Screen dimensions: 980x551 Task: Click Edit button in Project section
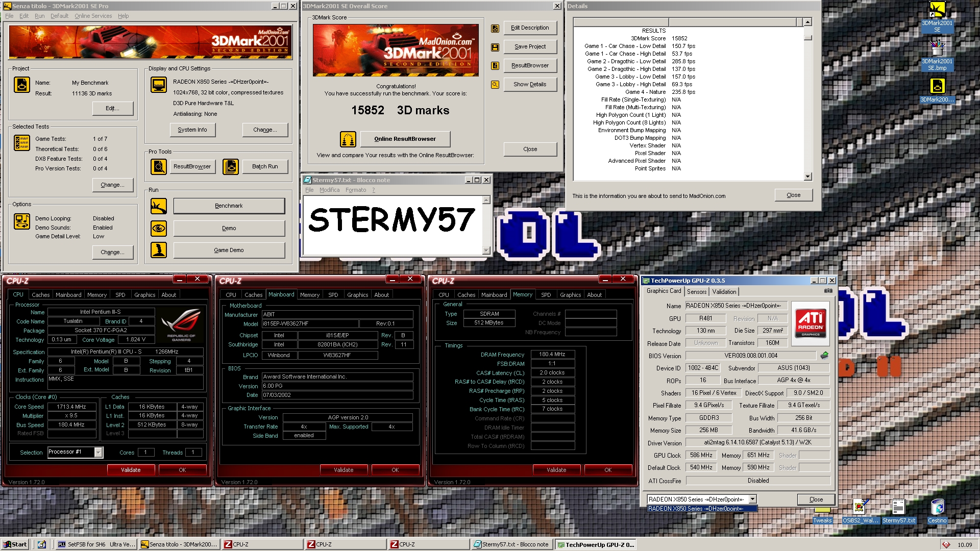click(x=113, y=109)
